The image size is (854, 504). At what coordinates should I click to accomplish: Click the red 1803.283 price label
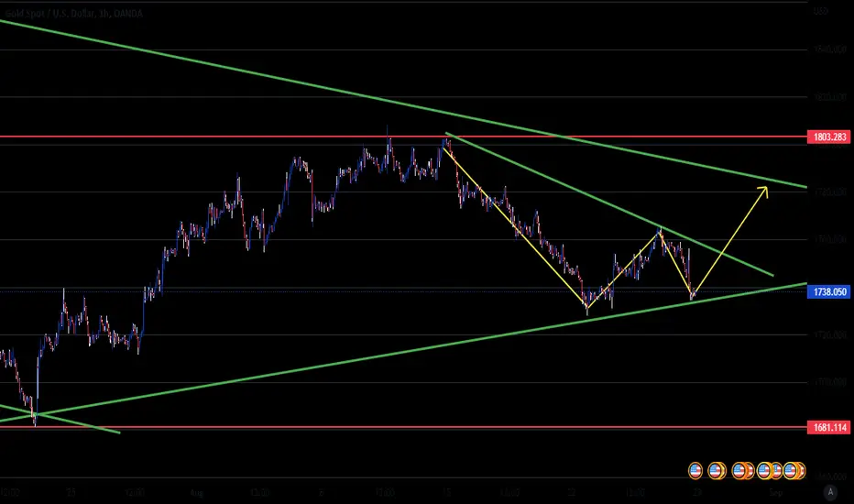pyautogui.click(x=829, y=137)
